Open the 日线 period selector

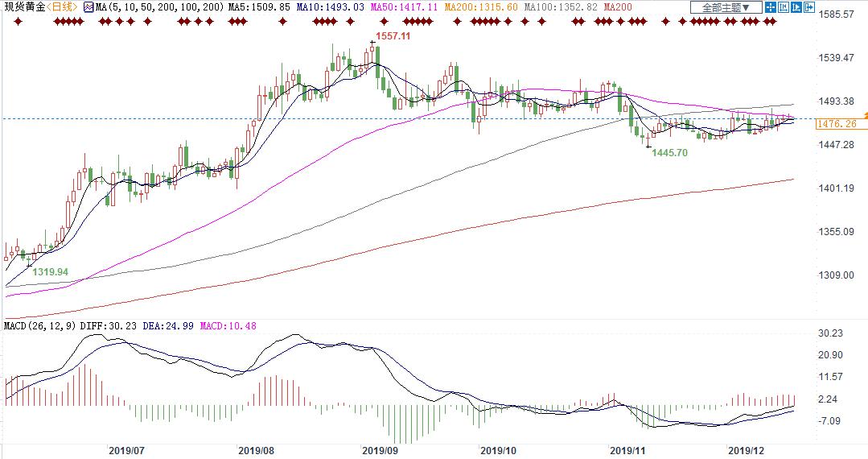[x=62, y=7]
